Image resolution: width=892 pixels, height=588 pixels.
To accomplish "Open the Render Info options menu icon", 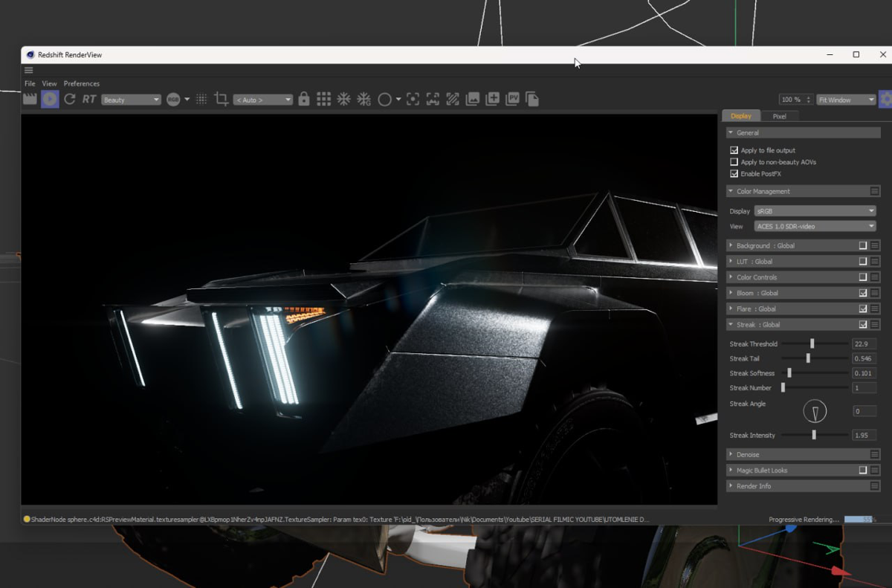I will (875, 486).
